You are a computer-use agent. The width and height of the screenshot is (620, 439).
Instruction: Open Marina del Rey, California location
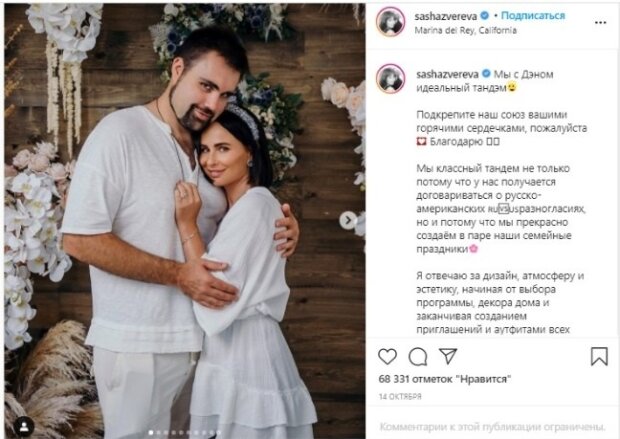tap(465, 30)
